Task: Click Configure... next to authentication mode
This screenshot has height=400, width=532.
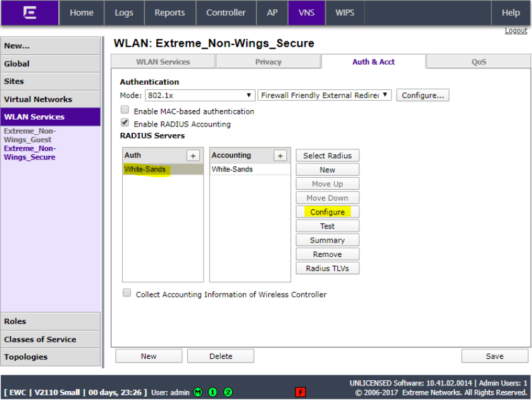Action: (x=423, y=96)
